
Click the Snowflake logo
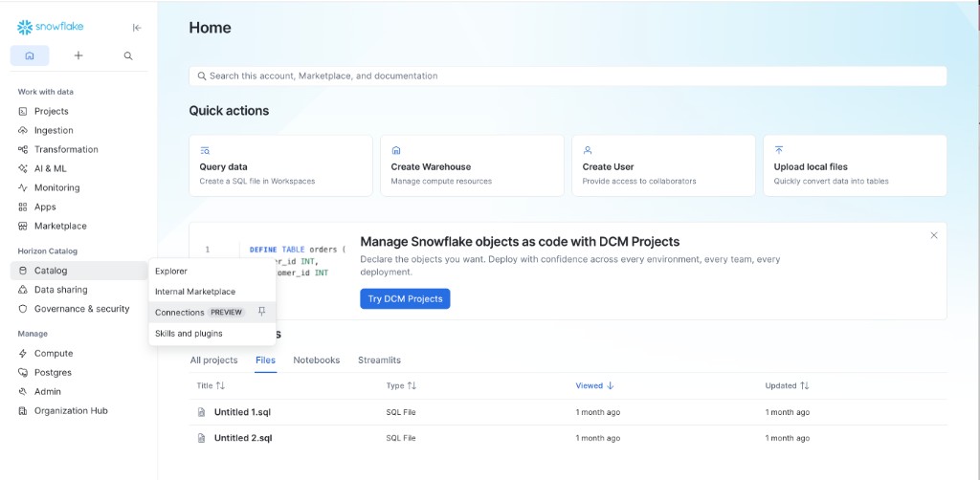[x=50, y=27]
